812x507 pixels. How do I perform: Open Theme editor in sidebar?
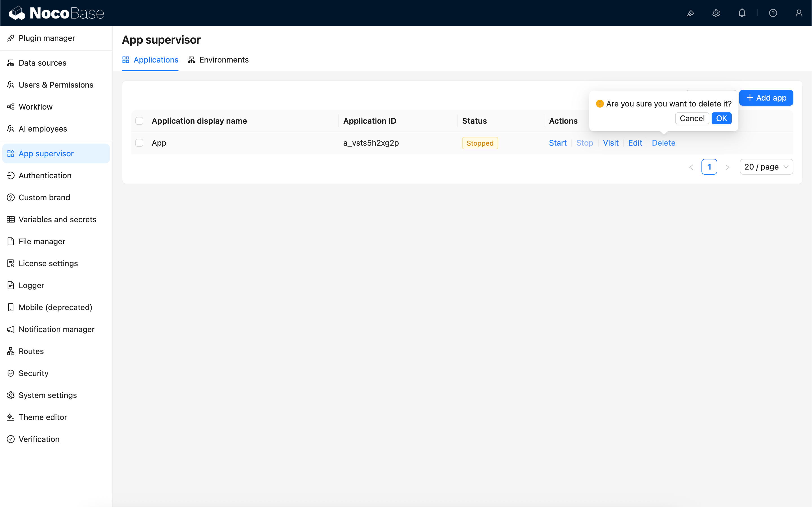43,417
